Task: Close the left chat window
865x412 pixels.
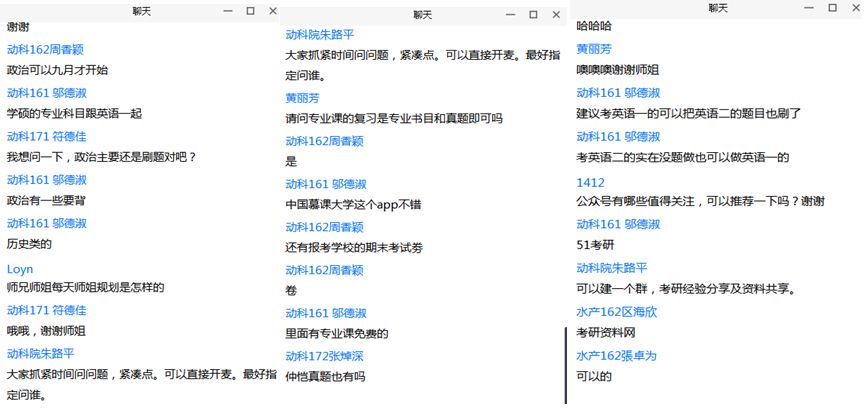Action: click(274, 10)
